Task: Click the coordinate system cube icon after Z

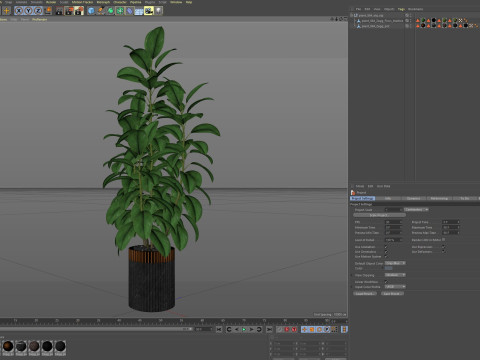Action: (x=48, y=11)
